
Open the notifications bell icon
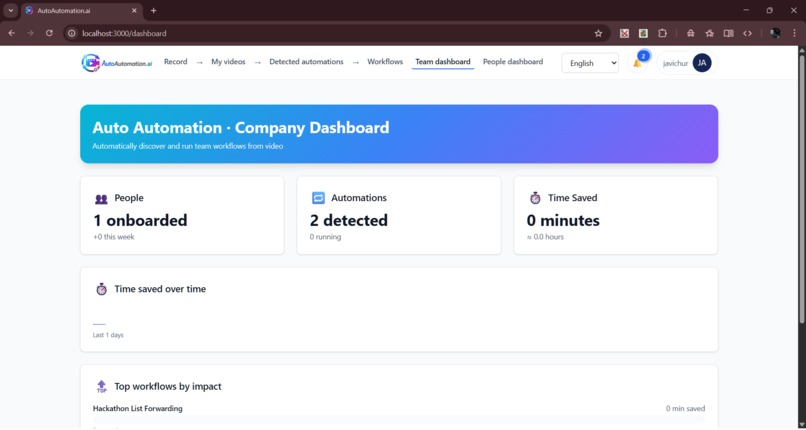coord(637,63)
